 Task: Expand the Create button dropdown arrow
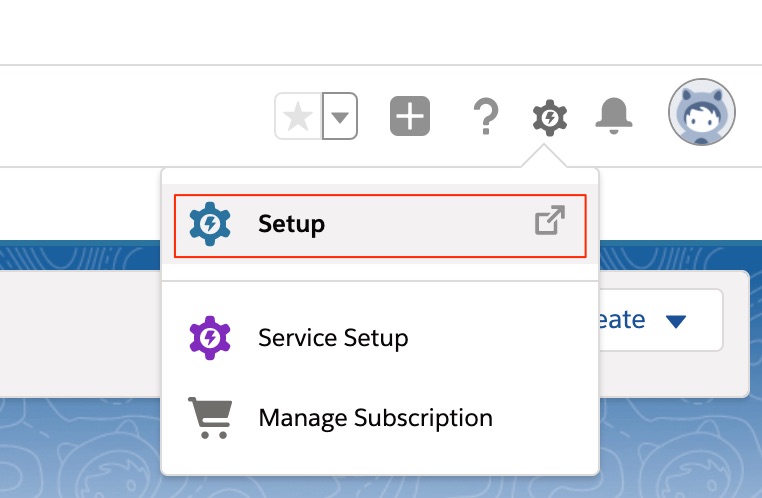pyautogui.click(x=677, y=321)
